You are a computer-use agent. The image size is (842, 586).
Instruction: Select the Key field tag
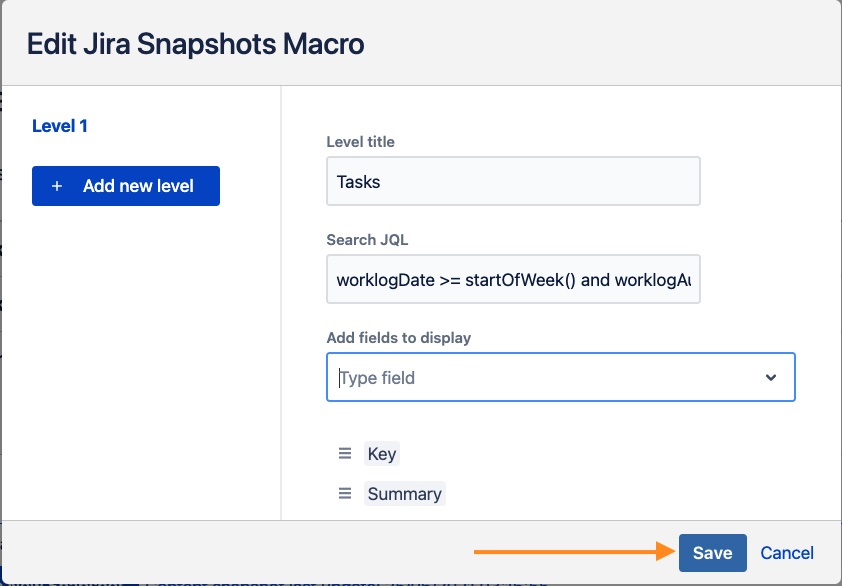tap(382, 454)
